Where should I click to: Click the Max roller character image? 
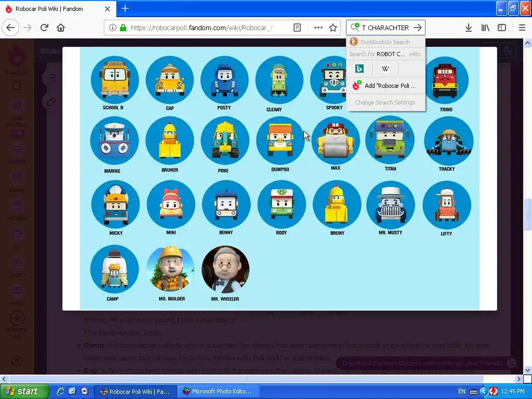point(336,140)
